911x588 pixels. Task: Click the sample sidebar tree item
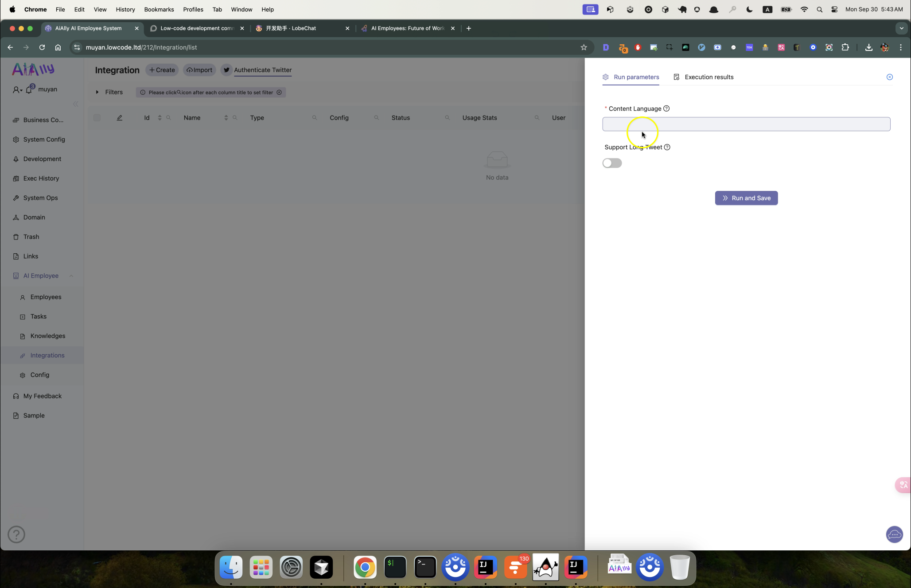click(33, 415)
